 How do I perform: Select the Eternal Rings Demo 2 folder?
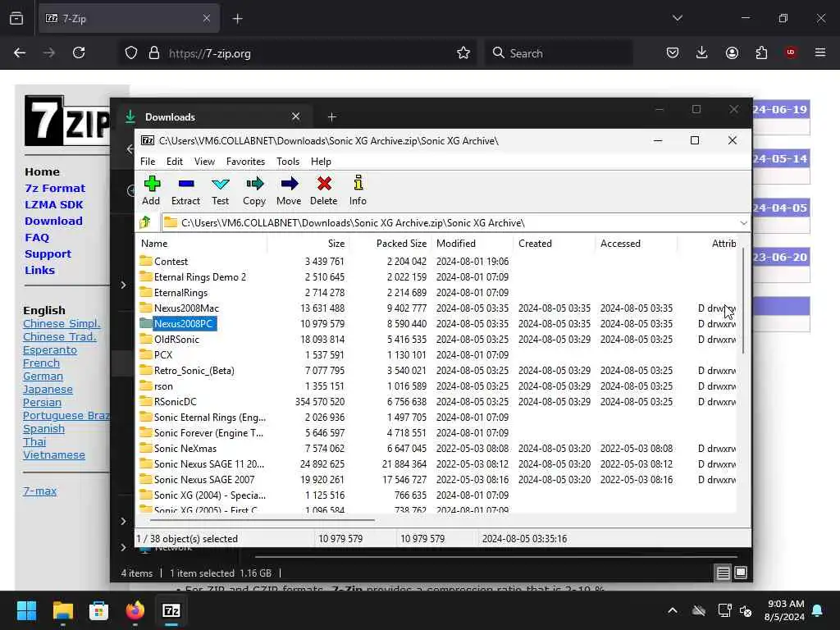[x=200, y=277]
